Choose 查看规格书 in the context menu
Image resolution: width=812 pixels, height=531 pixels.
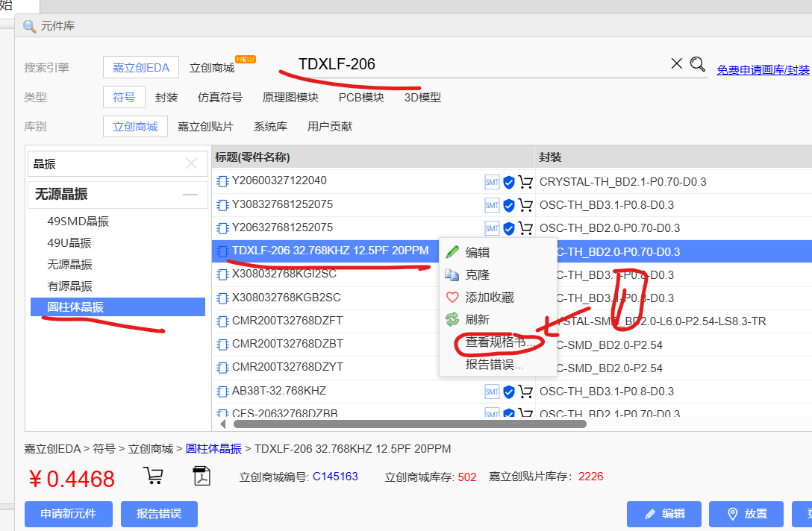pyautogui.click(x=498, y=342)
